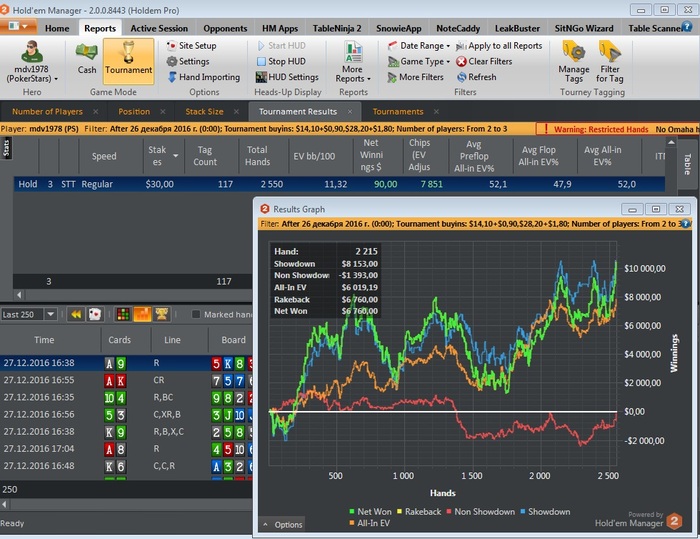This screenshot has height=539, width=700.
Task: Open Manage Tags
Action: tap(574, 62)
